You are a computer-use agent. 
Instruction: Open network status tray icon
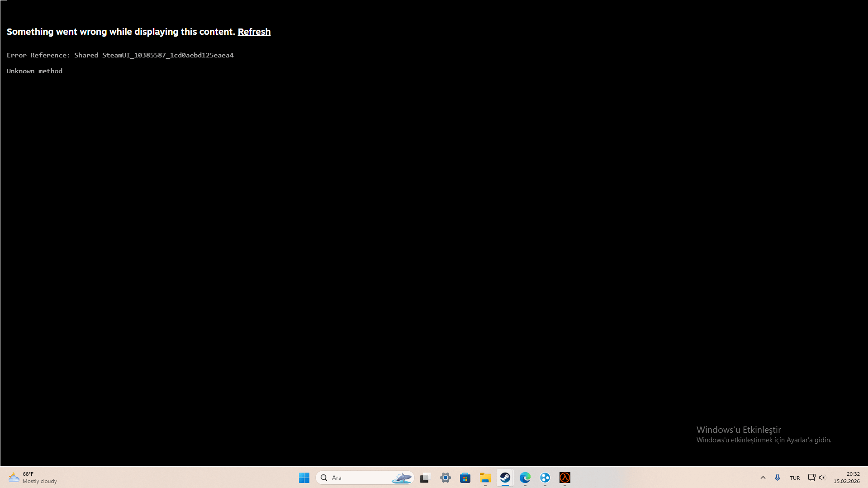tap(811, 478)
